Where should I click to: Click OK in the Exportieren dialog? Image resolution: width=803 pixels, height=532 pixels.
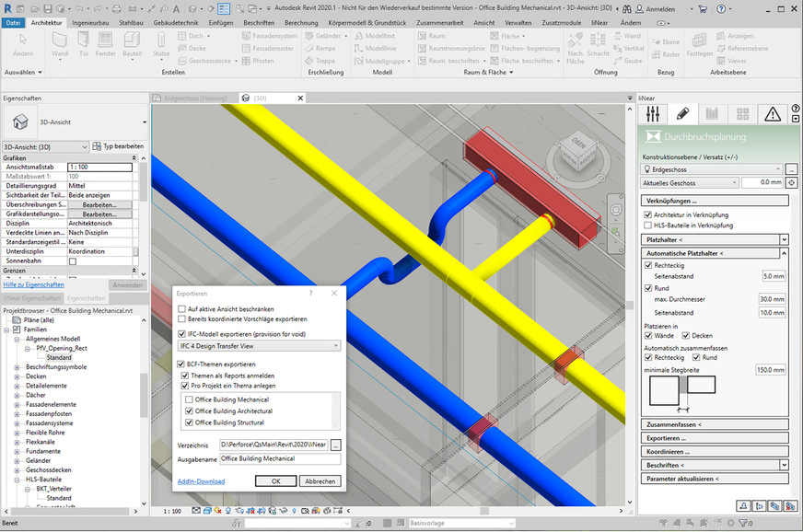pyautogui.click(x=276, y=480)
